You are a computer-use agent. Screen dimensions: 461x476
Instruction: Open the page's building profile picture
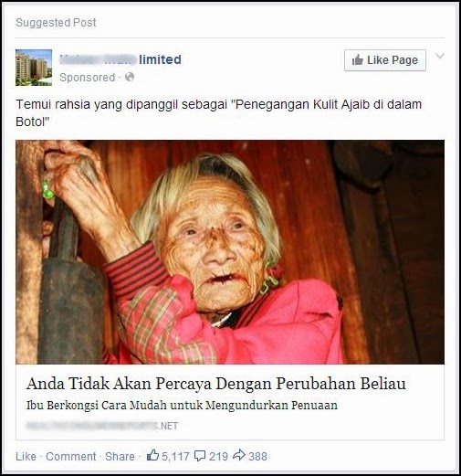pos(34,68)
